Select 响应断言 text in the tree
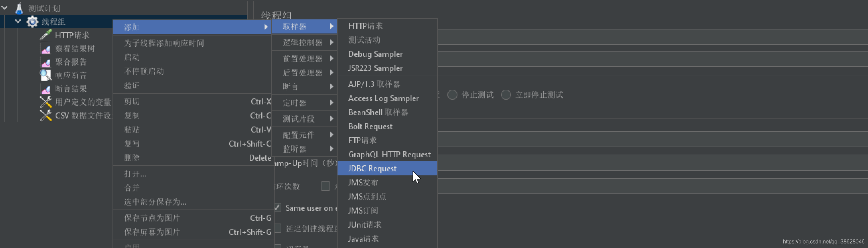The width and height of the screenshot is (868, 248). coord(71,75)
